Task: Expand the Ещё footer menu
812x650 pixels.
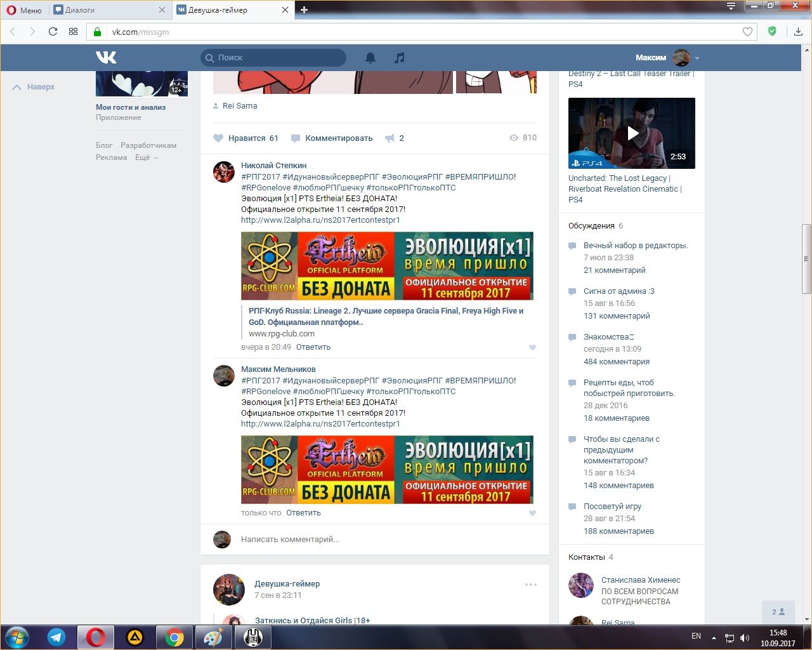Action: click(x=147, y=157)
